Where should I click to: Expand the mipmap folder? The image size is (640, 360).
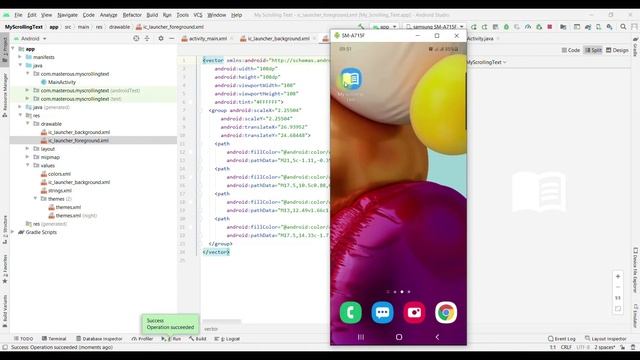[x=28, y=157]
